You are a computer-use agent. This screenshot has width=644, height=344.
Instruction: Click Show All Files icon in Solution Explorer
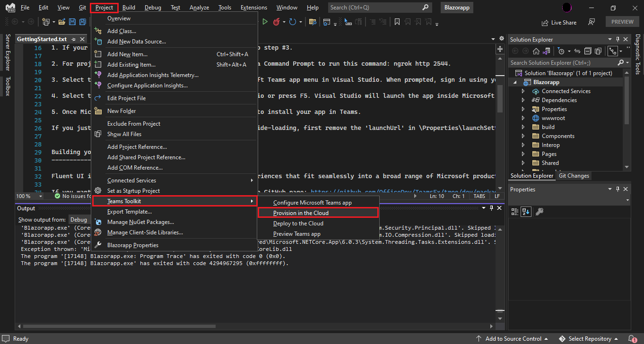click(x=598, y=51)
